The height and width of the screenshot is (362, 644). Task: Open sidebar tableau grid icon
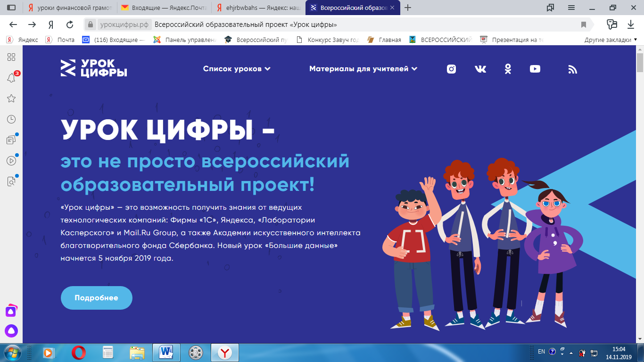click(x=11, y=57)
